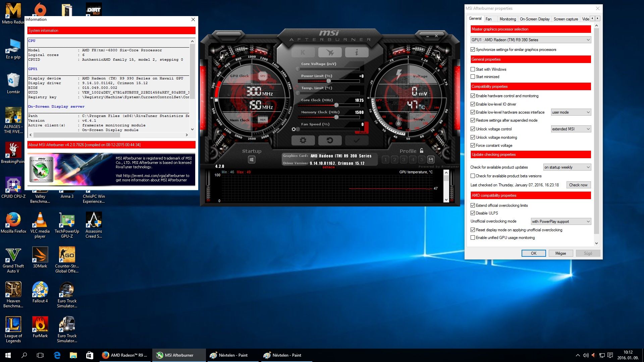
Task: Open Windows Store from the taskbar
Action: pyautogui.click(x=90, y=355)
